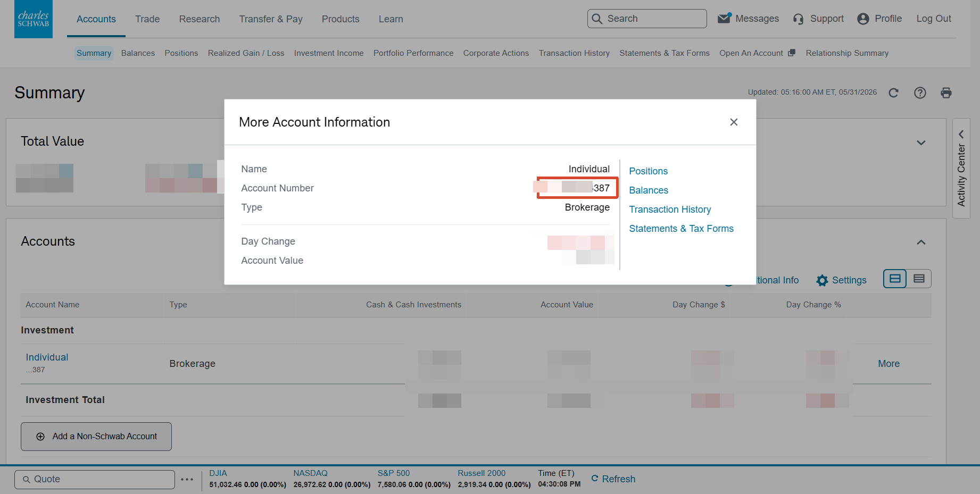Click More for the Individual account
Screen dimensions: 980x494
pos(889,364)
